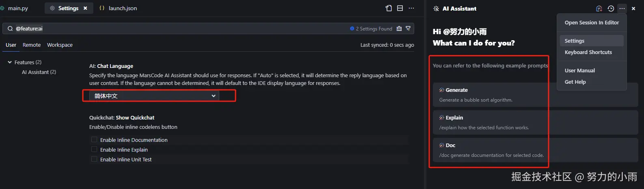Click the split editor icon
Image resolution: width=644 pixels, height=189 pixels.
[x=400, y=8]
